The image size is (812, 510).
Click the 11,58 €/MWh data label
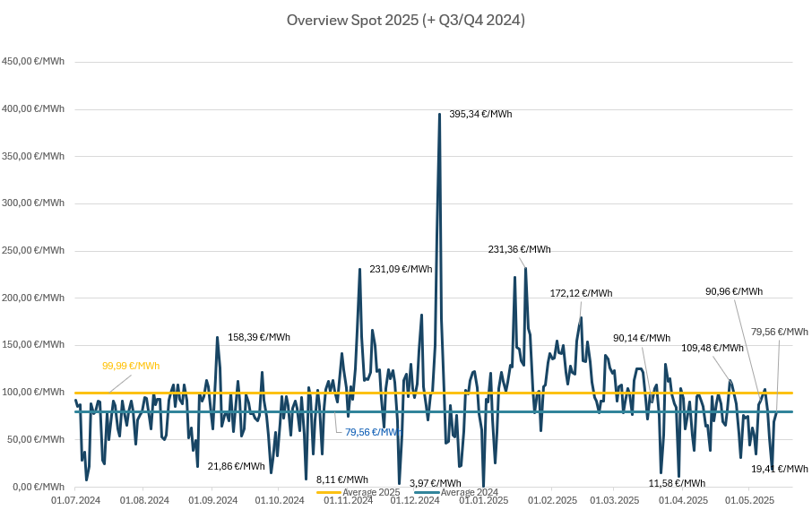tap(678, 483)
